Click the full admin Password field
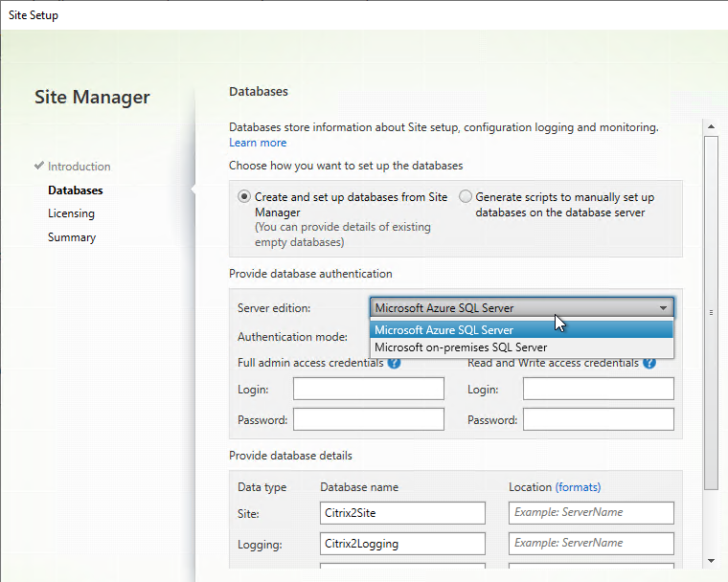This screenshot has height=582, width=728. (369, 419)
